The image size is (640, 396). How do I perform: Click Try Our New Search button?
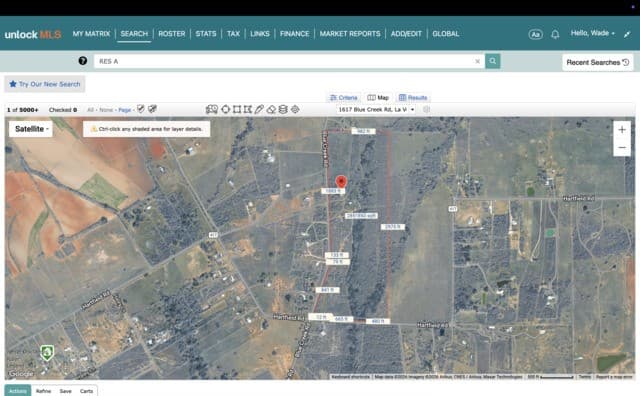point(45,84)
